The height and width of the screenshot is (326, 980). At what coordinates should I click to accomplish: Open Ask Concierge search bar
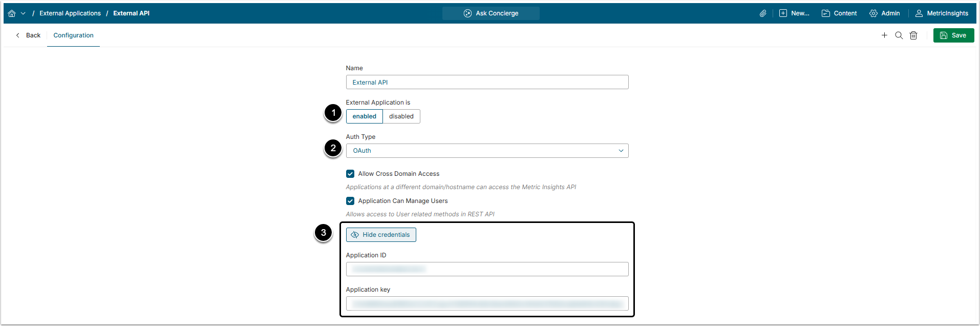click(491, 13)
